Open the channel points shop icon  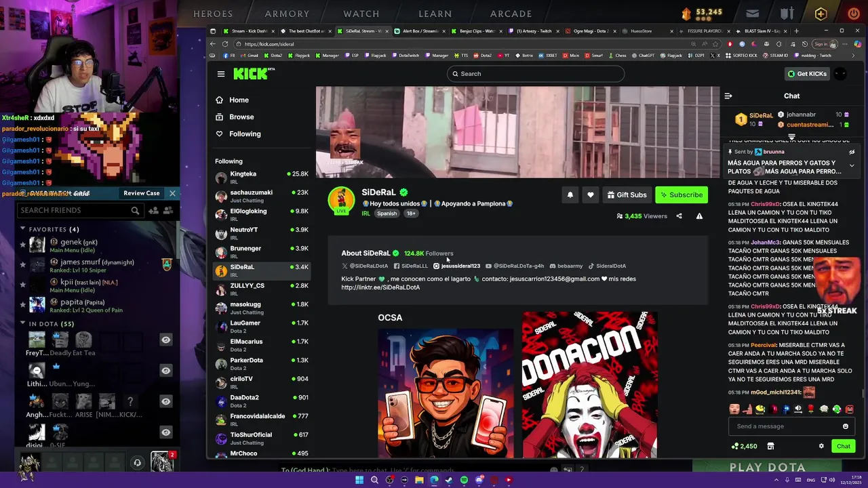[x=770, y=446]
